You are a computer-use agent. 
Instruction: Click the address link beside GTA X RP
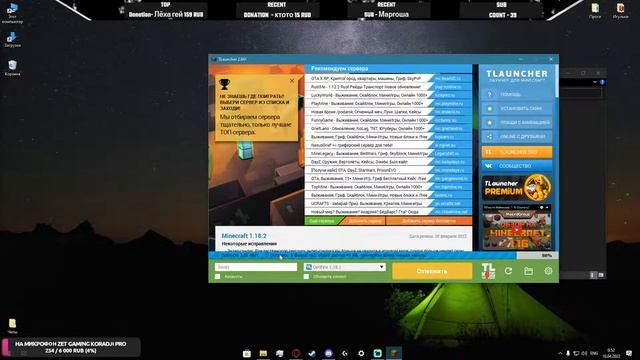pos(448,78)
